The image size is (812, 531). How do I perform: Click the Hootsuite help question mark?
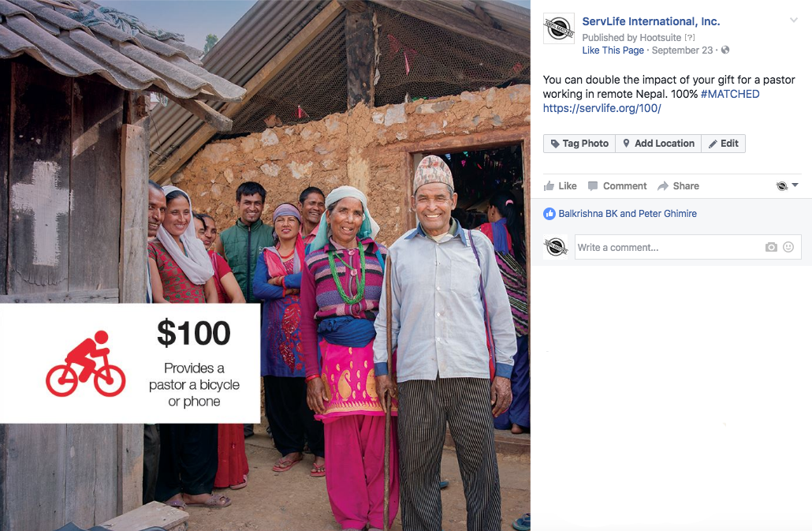point(689,37)
